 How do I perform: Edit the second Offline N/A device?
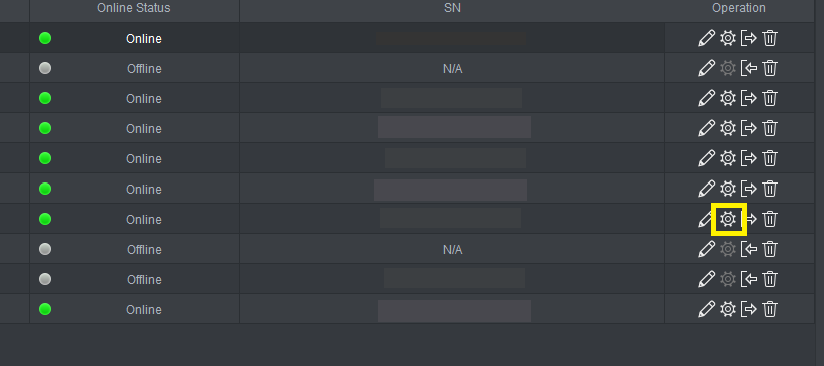pos(706,249)
